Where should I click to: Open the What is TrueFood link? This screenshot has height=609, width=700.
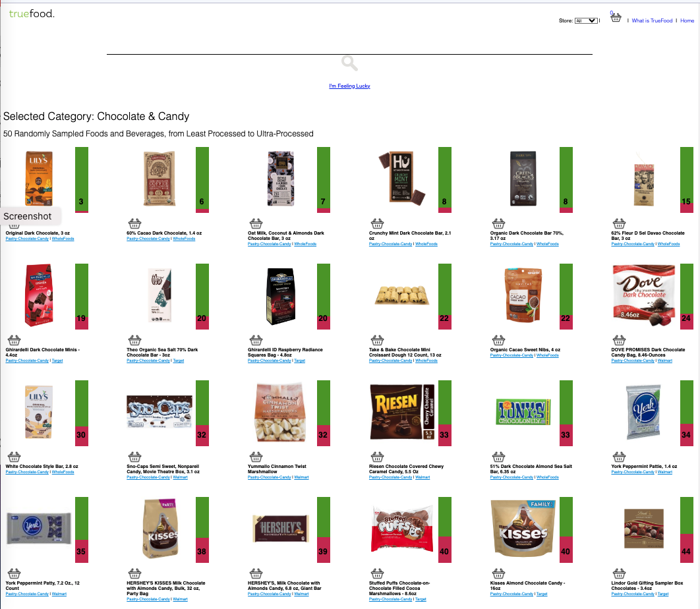click(652, 20)
